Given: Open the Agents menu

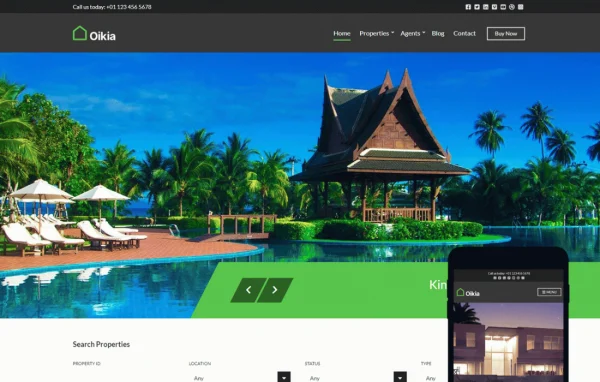Looking at the screenshot, I should [x=412, y=34].
